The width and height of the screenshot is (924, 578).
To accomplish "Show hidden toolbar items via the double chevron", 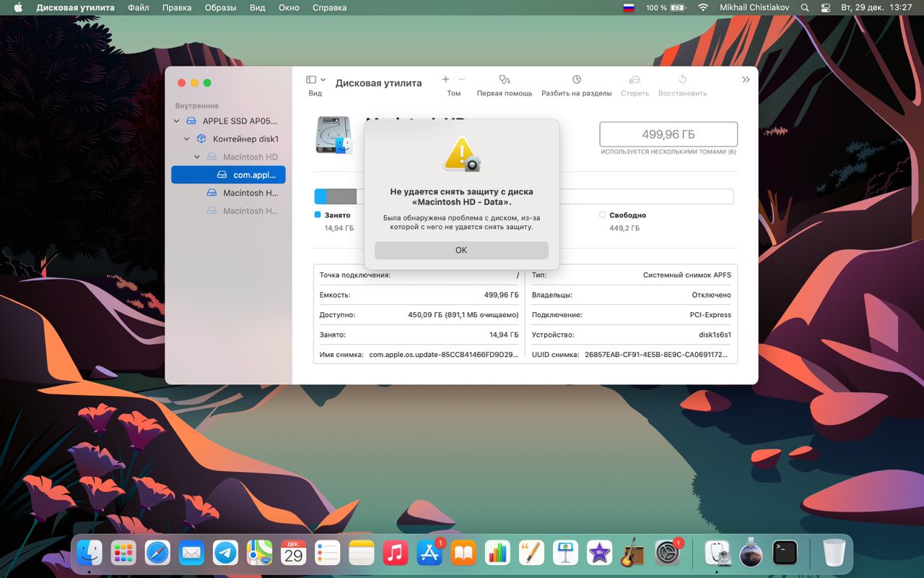I will pos(746,79).
